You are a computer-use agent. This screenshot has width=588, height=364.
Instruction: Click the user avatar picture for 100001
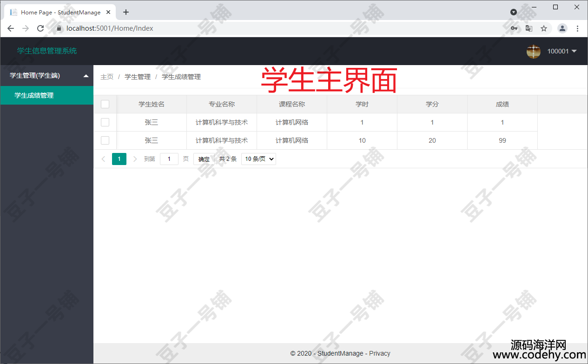[534, 51]
